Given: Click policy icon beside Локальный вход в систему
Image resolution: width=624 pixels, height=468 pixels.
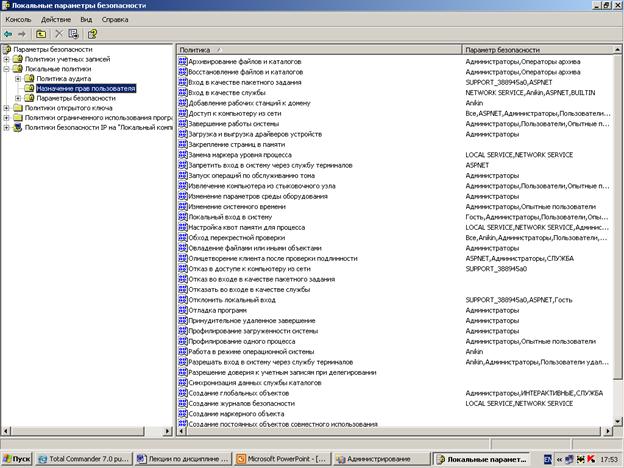Looking at the screenshot, I should (183, 217).
